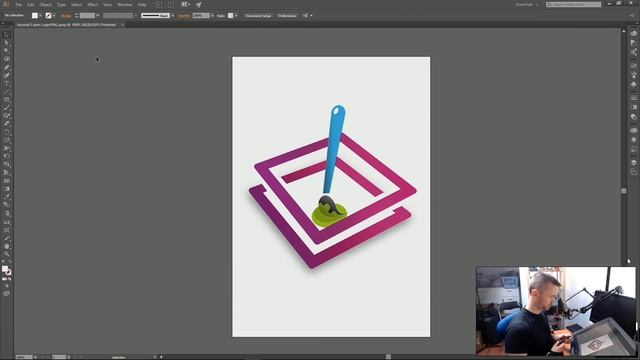
Task: Select the Zoom tool
Action: [x=7, y=254]
